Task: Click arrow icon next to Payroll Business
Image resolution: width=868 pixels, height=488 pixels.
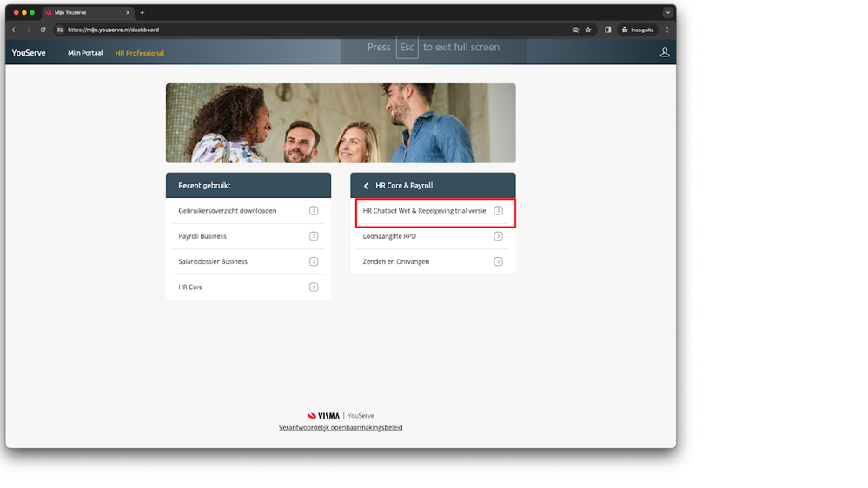Action: point(314,236)
